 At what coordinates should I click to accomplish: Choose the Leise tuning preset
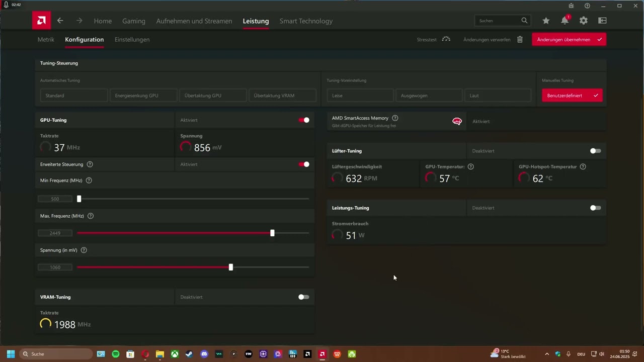[360, 96]
